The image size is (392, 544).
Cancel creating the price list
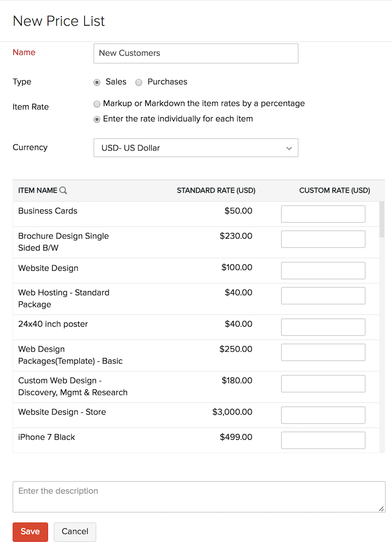tap(75, 532)
